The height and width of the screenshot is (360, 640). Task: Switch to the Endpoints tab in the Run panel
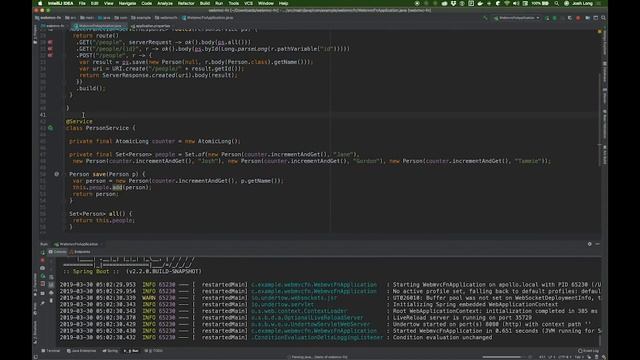(80, 252)
